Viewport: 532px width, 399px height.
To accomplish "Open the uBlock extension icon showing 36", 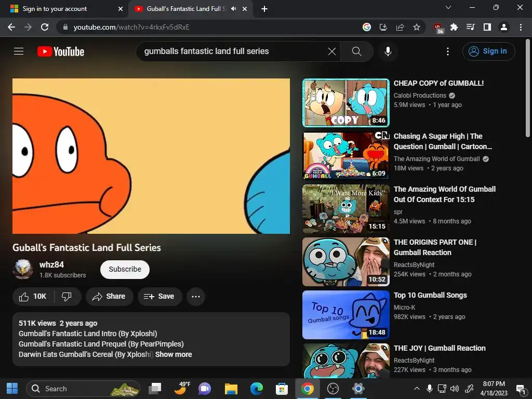I will (438, 28).
